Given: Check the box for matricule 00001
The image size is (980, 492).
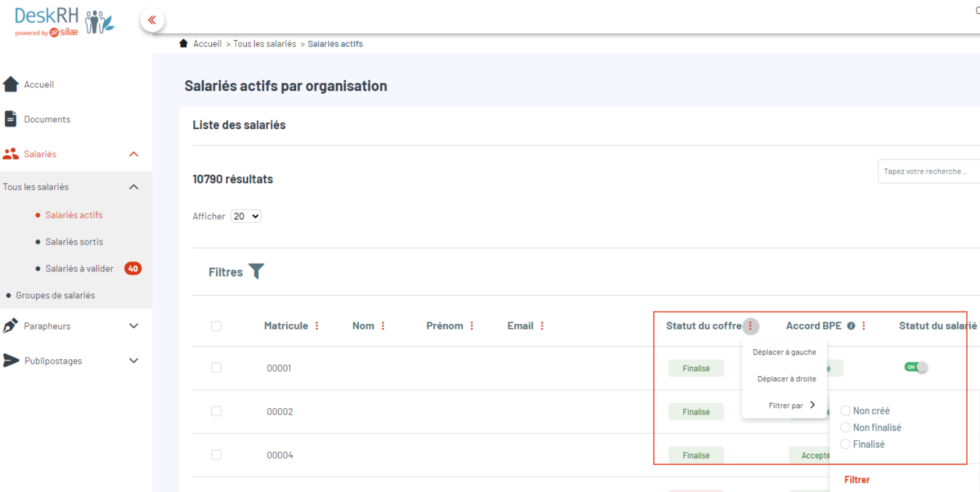Looking at the screenshot, I should (216, 368).
